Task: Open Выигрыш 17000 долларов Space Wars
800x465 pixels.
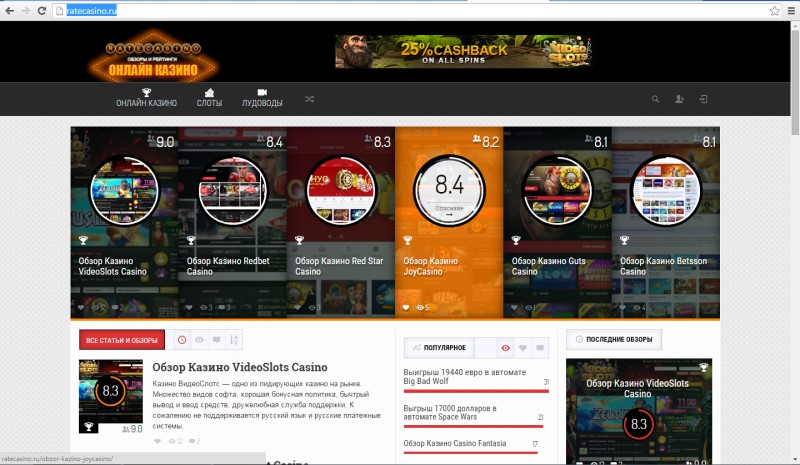Action: [450, 412]
